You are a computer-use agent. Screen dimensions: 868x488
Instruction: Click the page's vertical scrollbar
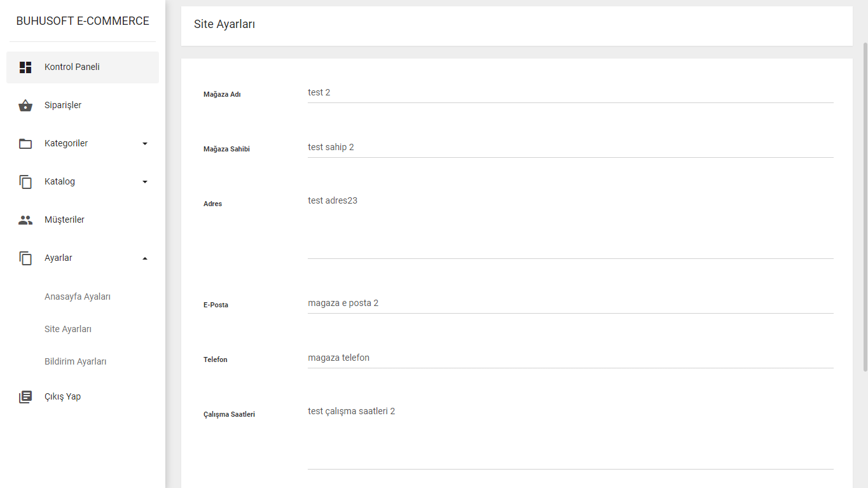click(x=864, y=207)
